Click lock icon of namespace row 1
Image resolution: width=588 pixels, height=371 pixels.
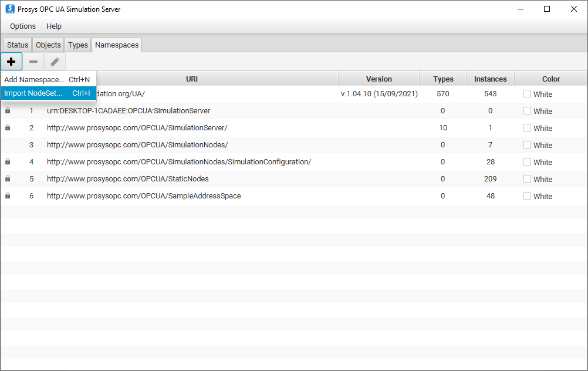(8, 110)
